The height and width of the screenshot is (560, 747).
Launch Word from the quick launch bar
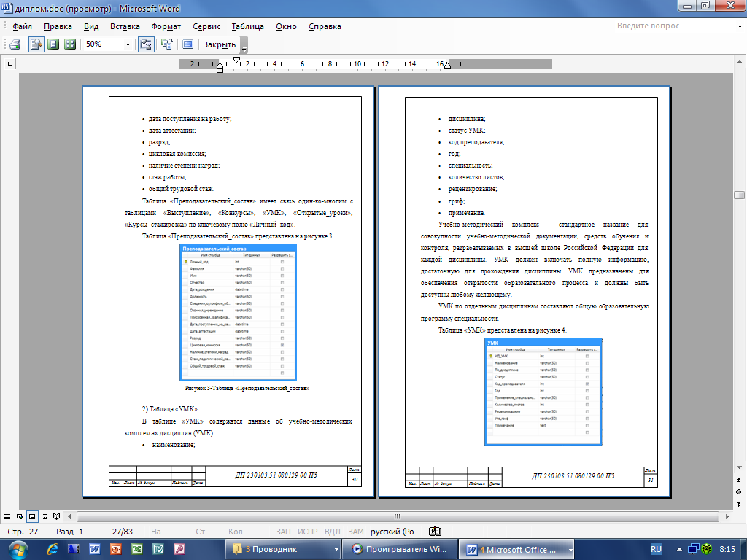[94, 549]
